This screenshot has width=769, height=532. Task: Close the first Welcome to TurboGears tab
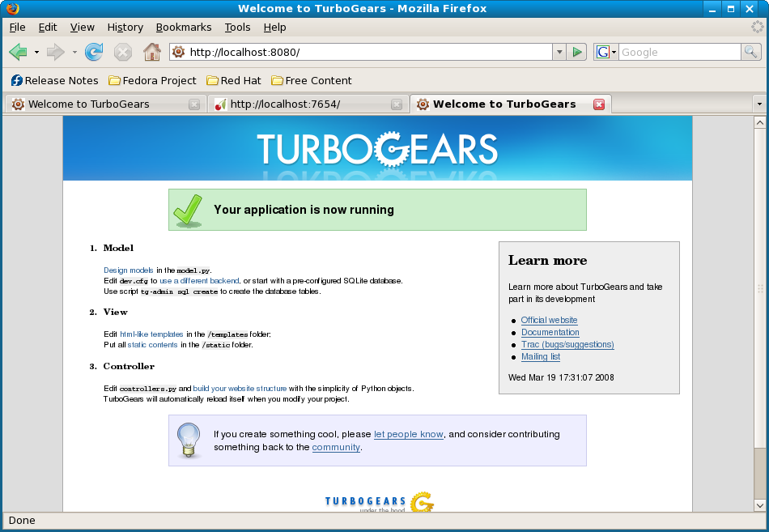coord(194,104)
